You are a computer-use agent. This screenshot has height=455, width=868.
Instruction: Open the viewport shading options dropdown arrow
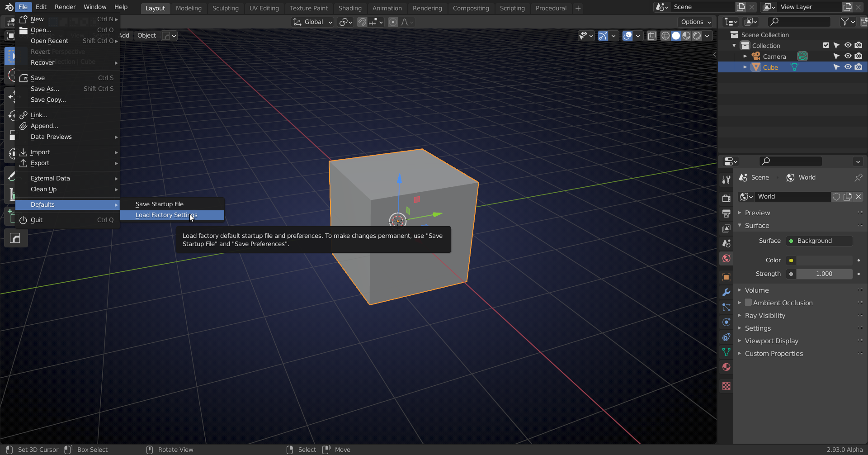[x=707, y=35]
